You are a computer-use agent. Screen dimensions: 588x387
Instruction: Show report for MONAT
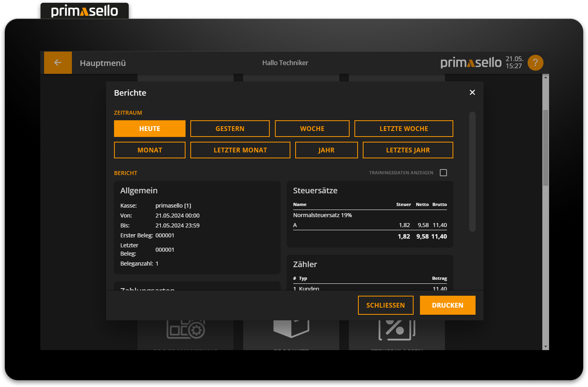pyautogui.click(x=150, y=150)
